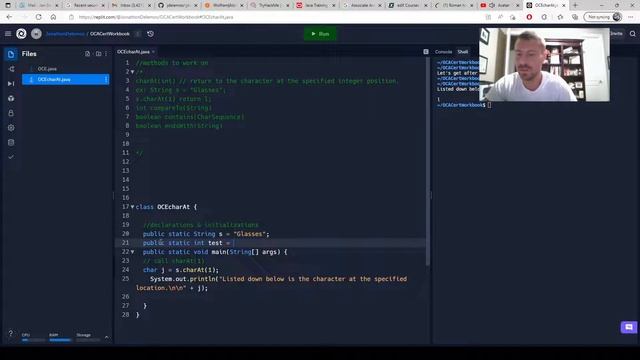This screenshot has height=360, width=640.
Task: Open the purple chat bubble icon
Action: [629, 327]
